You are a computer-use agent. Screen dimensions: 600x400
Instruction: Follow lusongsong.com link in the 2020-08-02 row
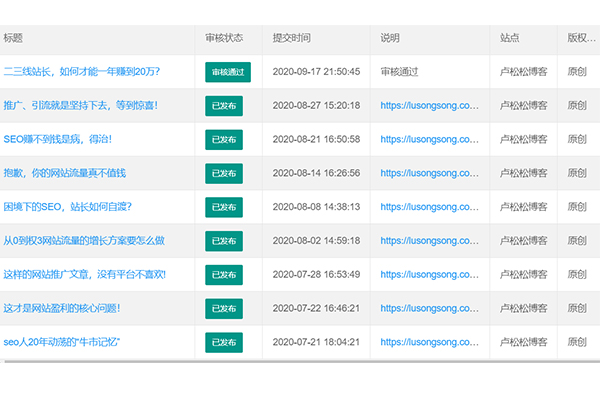(431, 241)
